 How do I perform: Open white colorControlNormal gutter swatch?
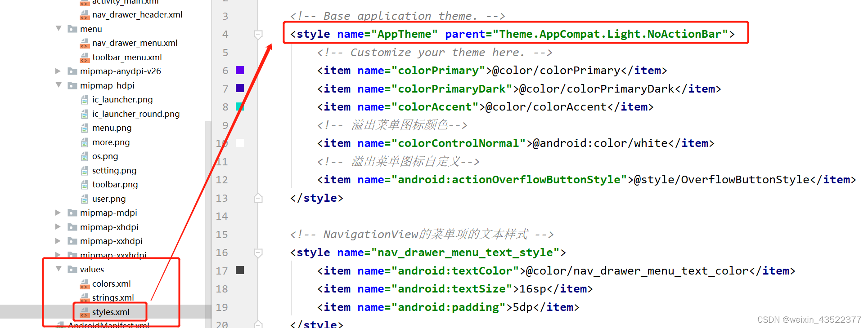pos(240,143)
